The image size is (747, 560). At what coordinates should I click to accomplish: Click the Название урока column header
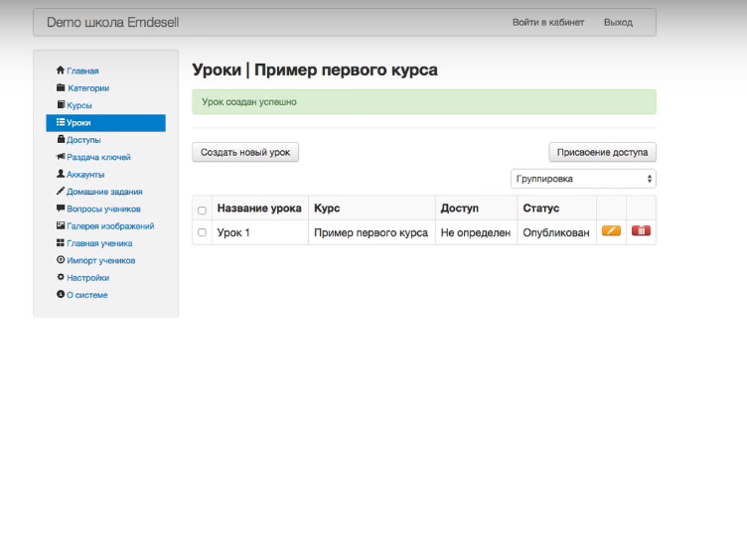point(259,209)
